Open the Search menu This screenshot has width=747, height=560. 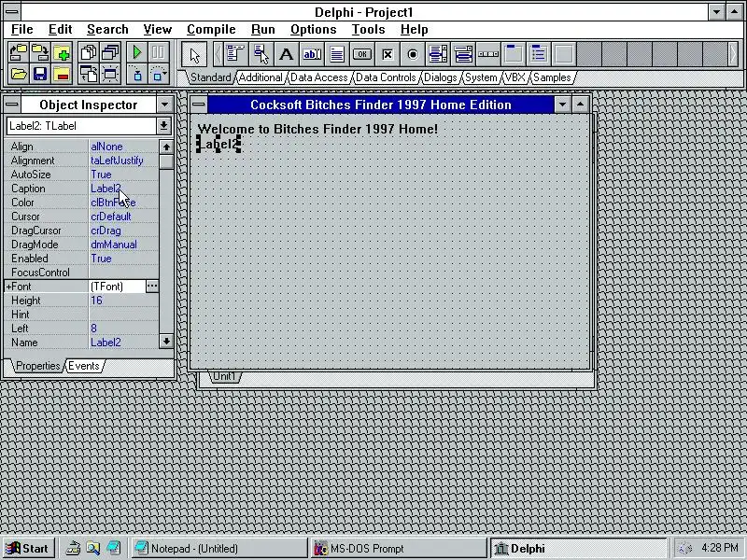tap(107, 30)
